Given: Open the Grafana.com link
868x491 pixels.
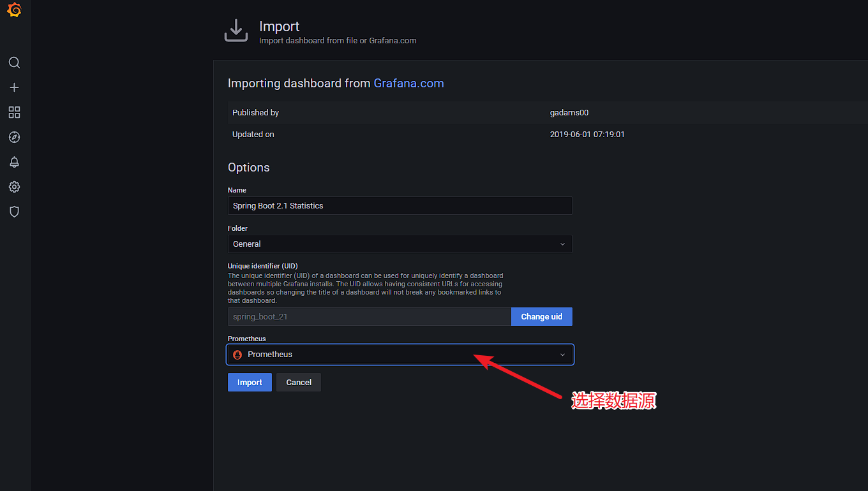Looking at the screenshot, I should click(408, 83).
